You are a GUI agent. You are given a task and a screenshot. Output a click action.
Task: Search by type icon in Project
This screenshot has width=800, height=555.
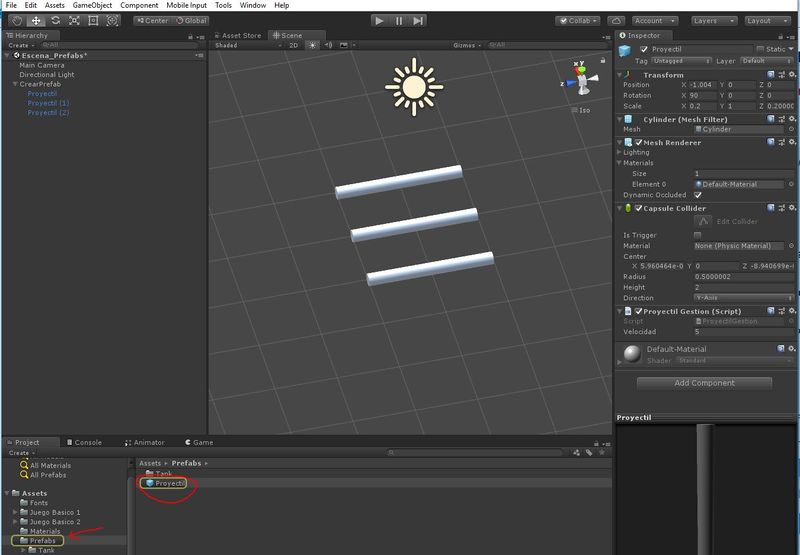click(577, 452)
